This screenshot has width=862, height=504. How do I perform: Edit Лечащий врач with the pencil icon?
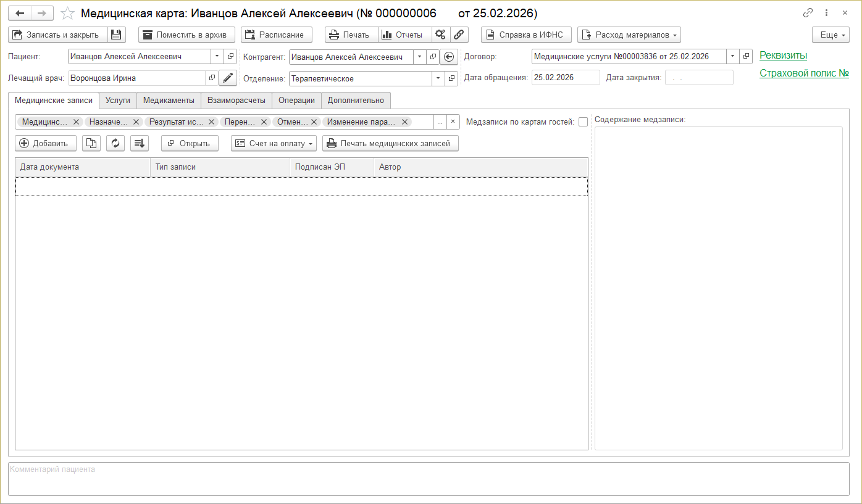tap(228, 78)
